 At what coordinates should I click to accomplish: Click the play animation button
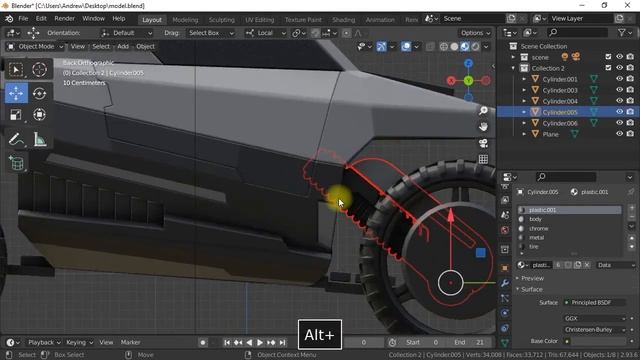tap(260, 342)
